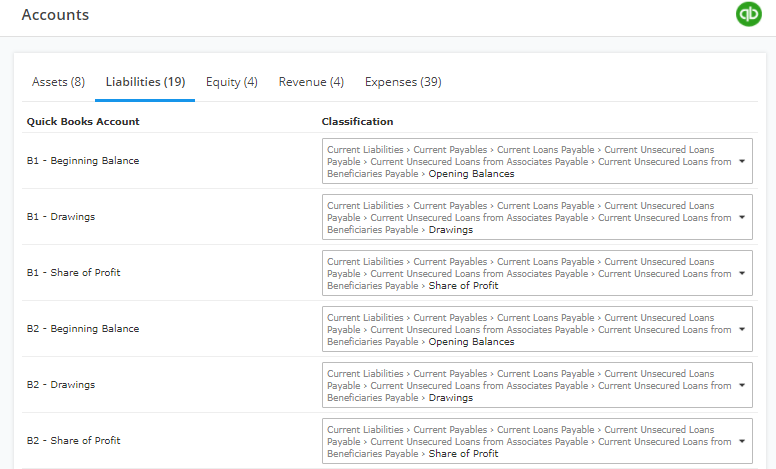Open classification dropdown for B2 - Share of Profit

tap(537, 441)
